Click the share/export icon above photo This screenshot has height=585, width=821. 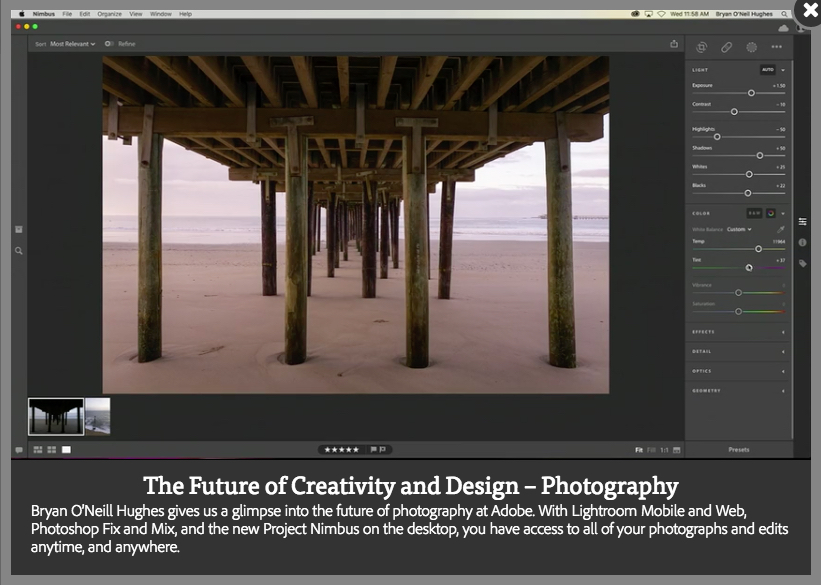click(x=674, y=44)
